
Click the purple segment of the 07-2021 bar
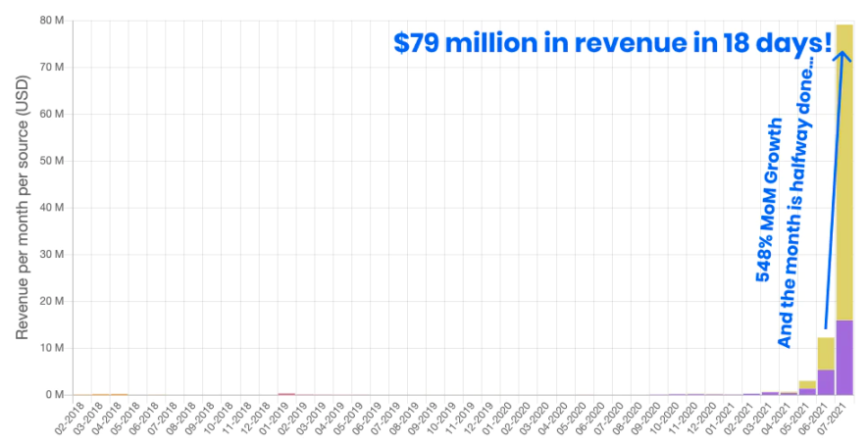point(844,358)
